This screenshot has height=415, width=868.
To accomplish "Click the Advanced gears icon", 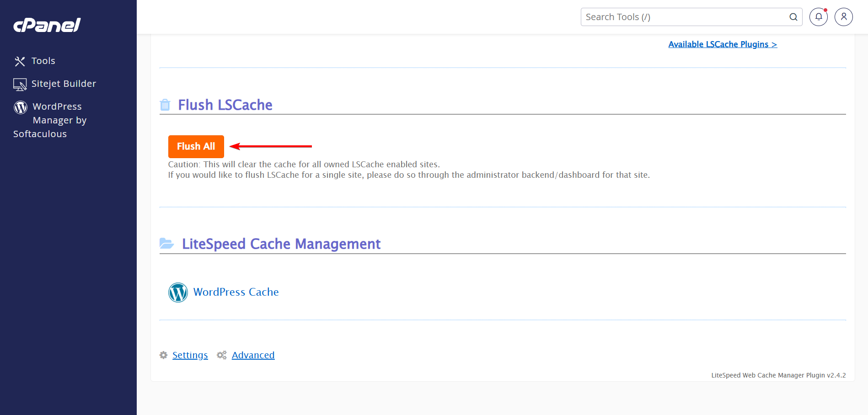I will click(x=222, y=355).
